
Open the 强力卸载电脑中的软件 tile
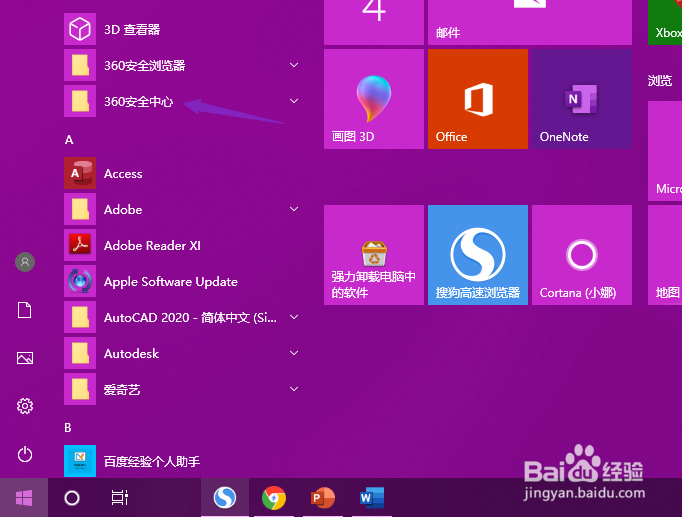click(374, 255)
